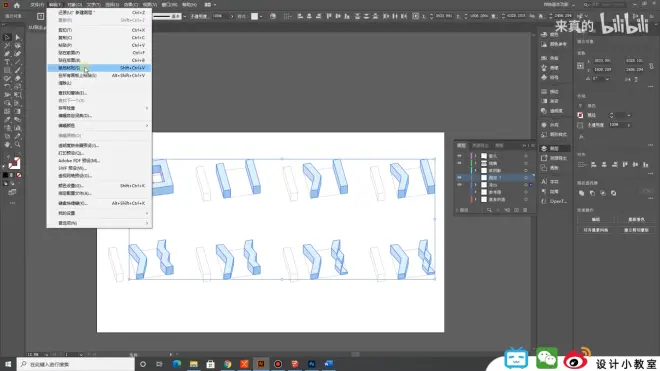660x371 pixels.
Task: Click 建立剪切蒙版 make clipping mask button
Action: pyautogui.click(x=636, y=230)
